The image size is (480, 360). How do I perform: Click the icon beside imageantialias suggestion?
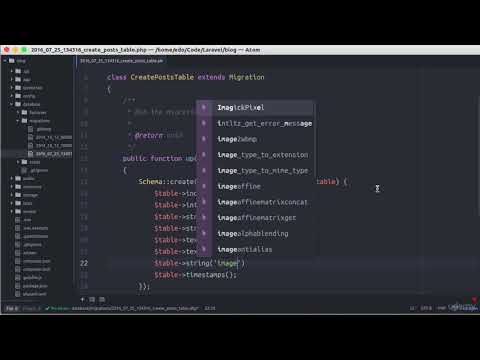pos(204,249)
